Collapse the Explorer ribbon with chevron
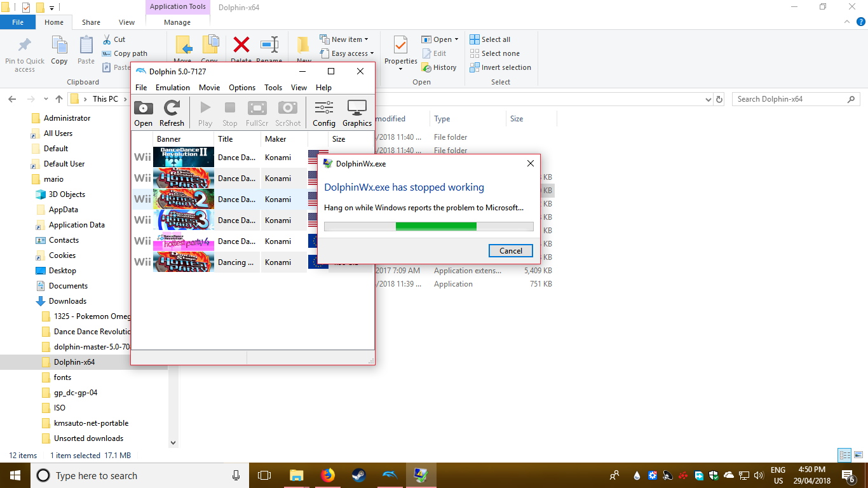 pyautogui.click(x=847, y=22)
